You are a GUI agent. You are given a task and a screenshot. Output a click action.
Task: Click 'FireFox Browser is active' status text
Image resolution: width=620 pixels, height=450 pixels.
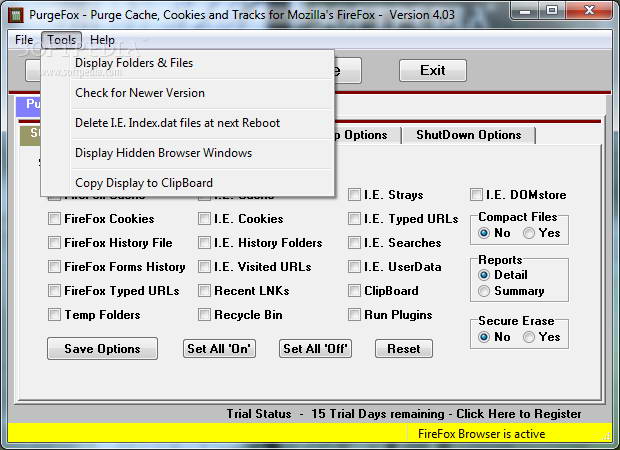pyautogui.click(x=481, y=434)
